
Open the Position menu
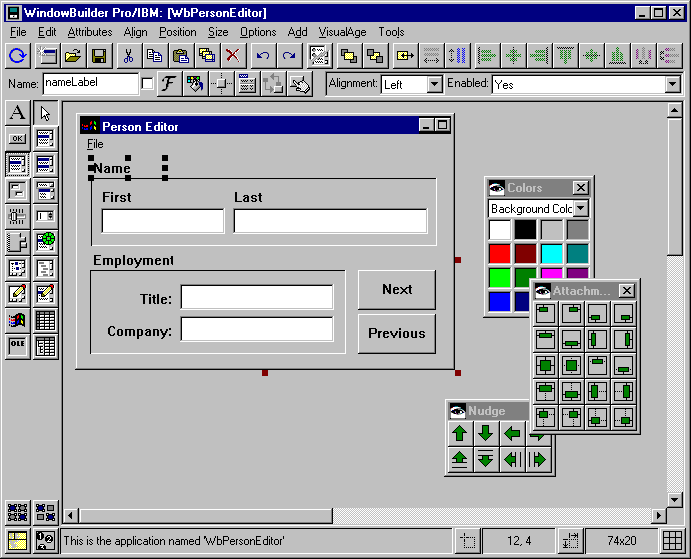pyautogui.click(x=178, y=32)
